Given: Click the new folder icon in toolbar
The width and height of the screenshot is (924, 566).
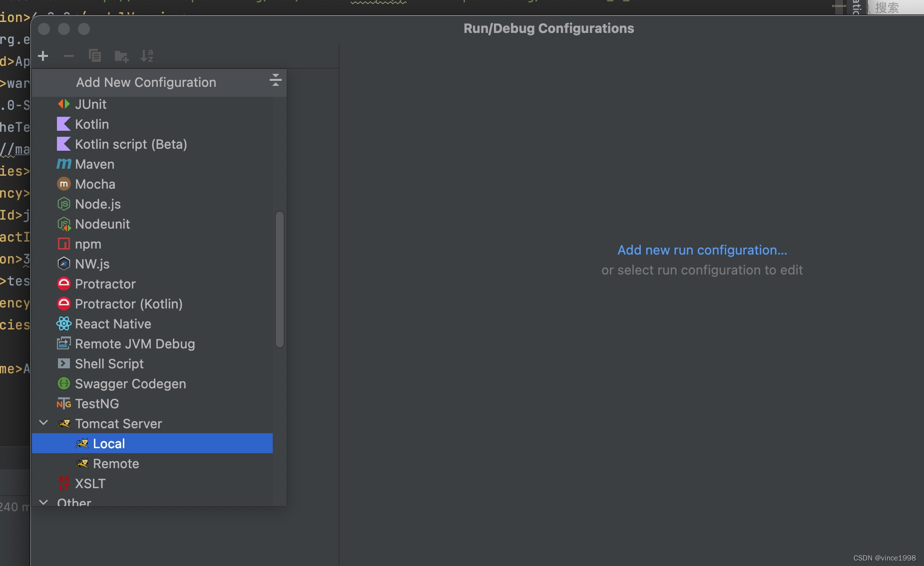Looking at the screenshot, I should click(x=121, y=56).
